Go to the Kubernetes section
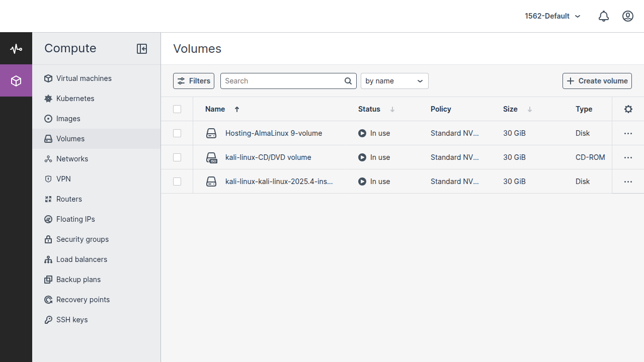Viewport: 644px width, 362px height. [x=97, y=99]
